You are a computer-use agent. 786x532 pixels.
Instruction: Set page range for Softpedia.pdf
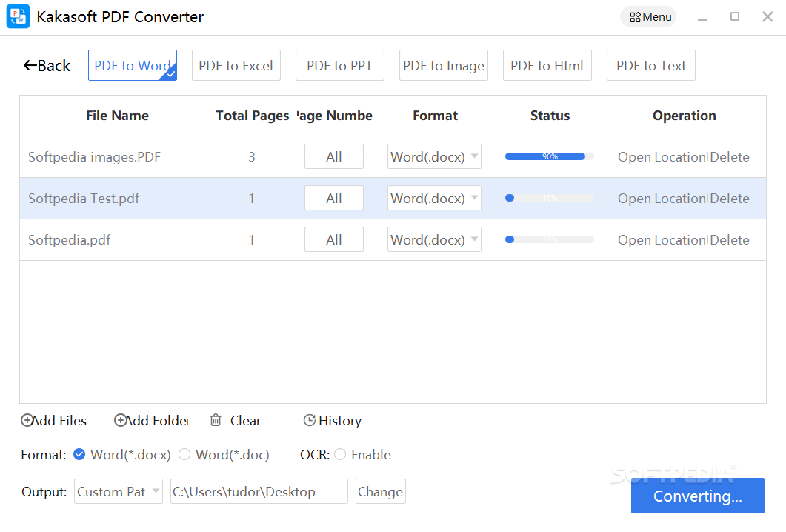click(x=334, y=239)
